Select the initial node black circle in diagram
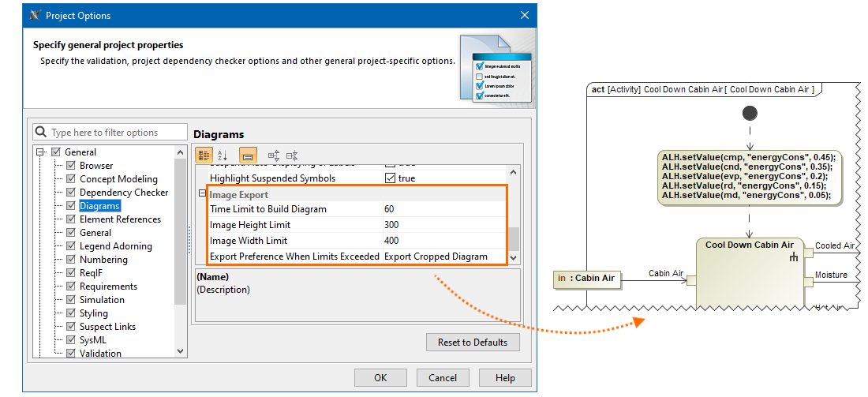Viewport: 868px width, 397px height. pyautogui.click(x=749, y=113)
